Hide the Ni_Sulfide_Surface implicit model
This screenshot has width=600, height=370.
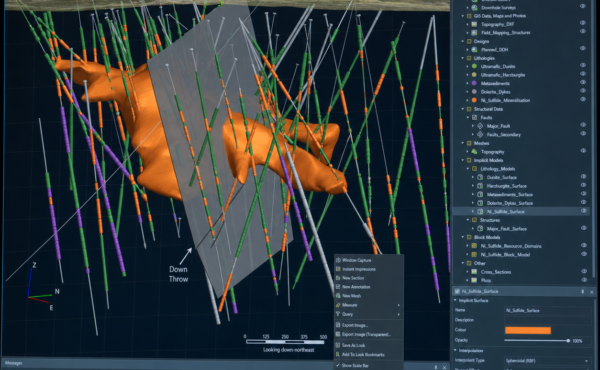[x=584, y=211]
